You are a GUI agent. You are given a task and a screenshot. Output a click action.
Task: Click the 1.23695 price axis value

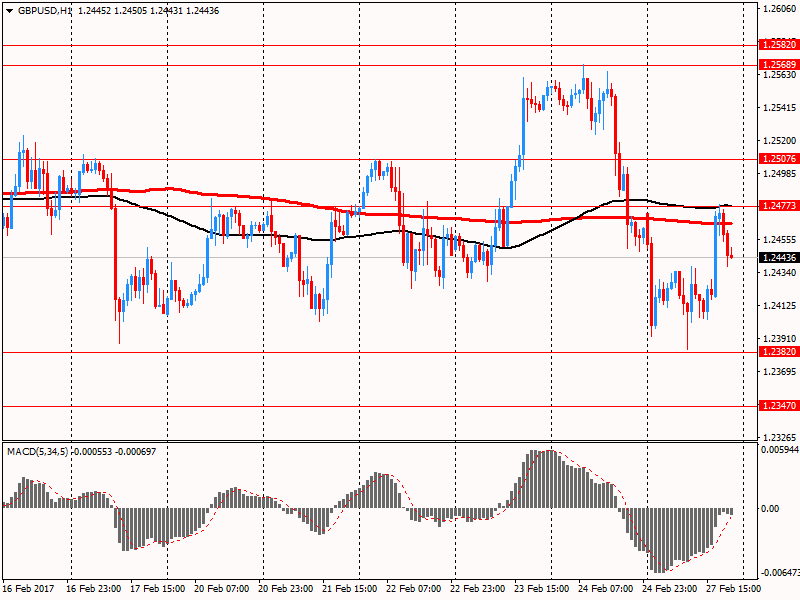click(x=780, y=372)
